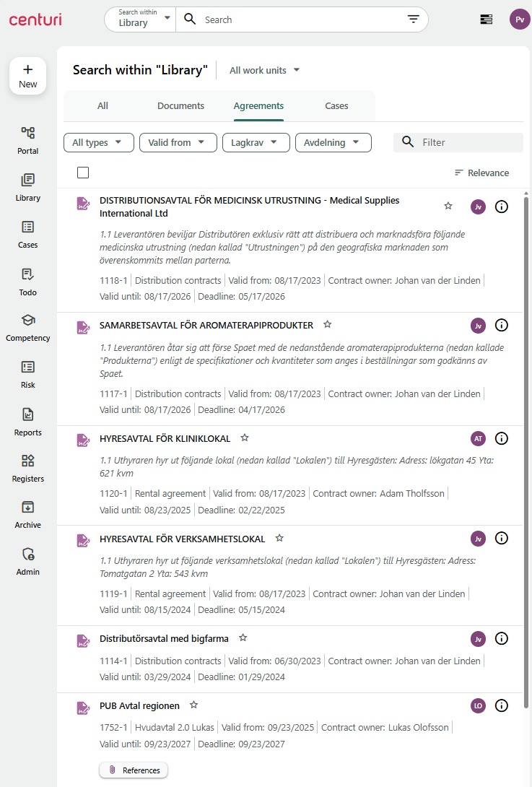Show info for HYRESAVTAL FÖR KLINIKLOKAL
This screenshot has width=532, height=787.
pos(502,438)
